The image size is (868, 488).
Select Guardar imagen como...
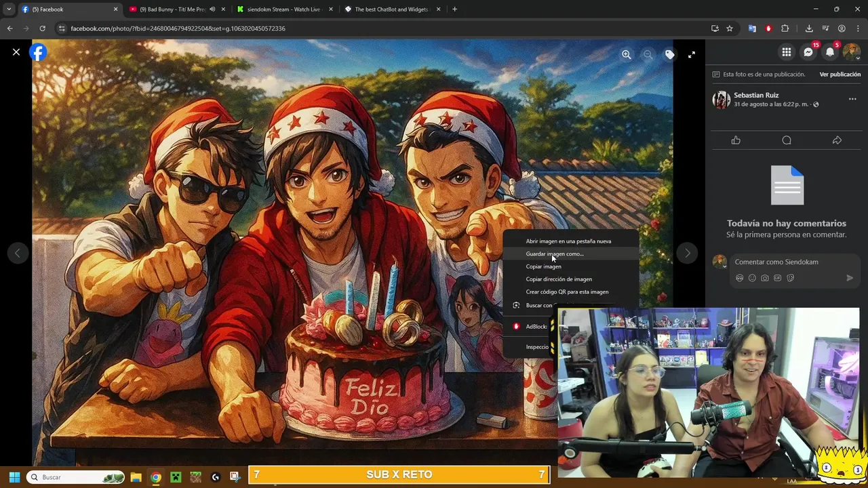(570, 254)
